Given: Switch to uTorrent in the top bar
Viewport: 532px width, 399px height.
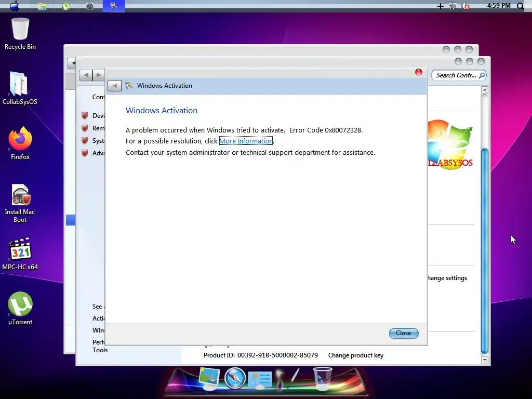Looking at the screenshot, I should pyautogui.click(x=66, y=6).
